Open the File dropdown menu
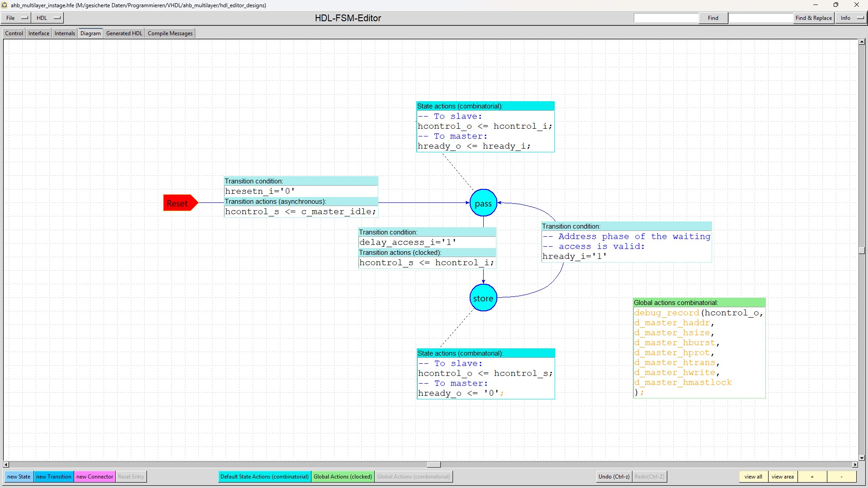This screenshot has height=488, width=868. [17, 18]
